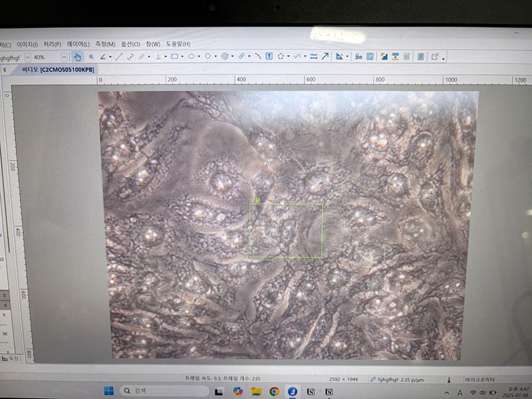Image resolution: width=532 pixels, height=399 pixels.
Task: Select the polygon measurement tool
Action: coord(281,57)
